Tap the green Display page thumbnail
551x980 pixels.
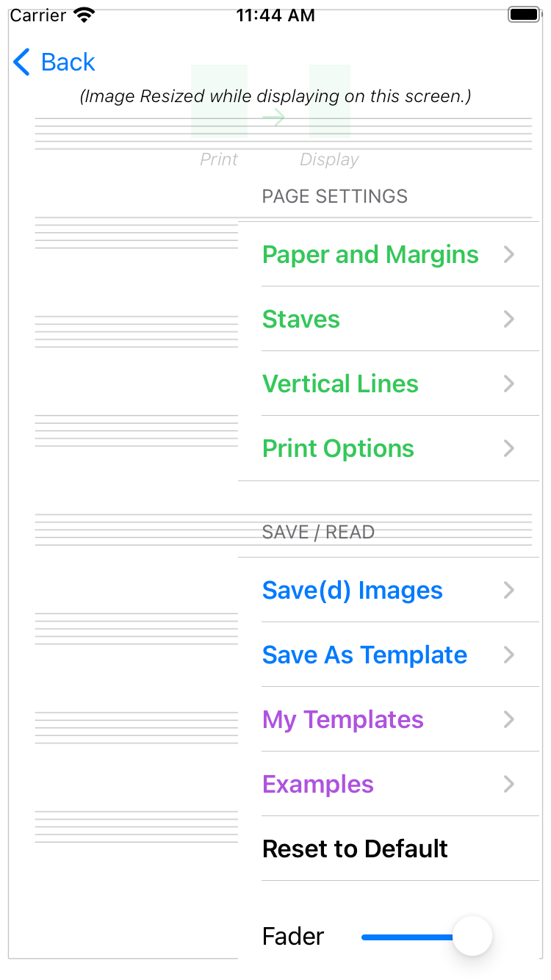330,101
